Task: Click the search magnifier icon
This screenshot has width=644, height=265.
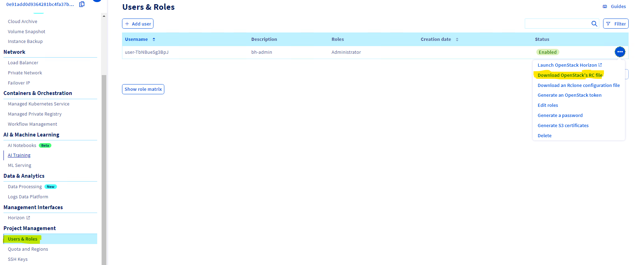Action: 594,24
